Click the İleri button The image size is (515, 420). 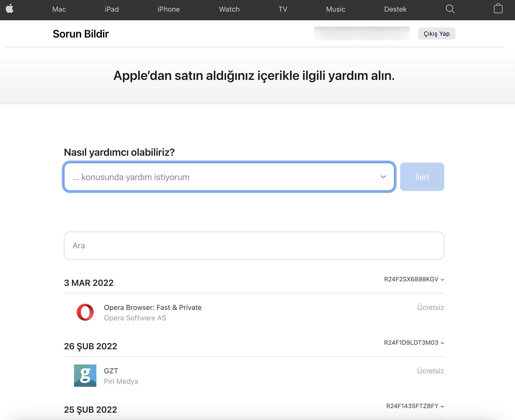tap(422, 177)
